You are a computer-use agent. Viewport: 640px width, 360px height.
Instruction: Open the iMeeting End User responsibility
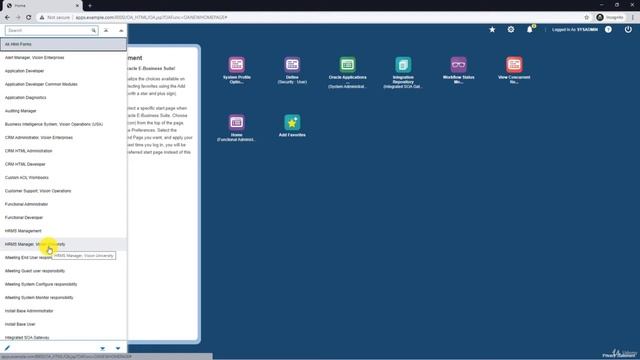[63, 258]
